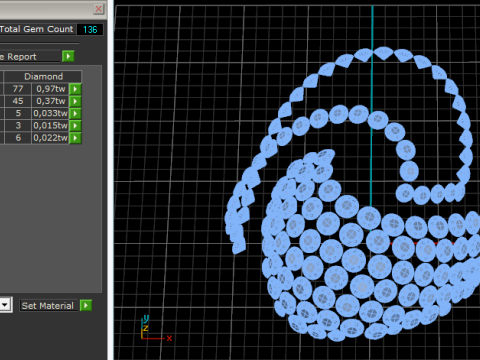Screen dimensions: 480x360
Task: Click the 0,022tw weight cell
Action: 50,138
